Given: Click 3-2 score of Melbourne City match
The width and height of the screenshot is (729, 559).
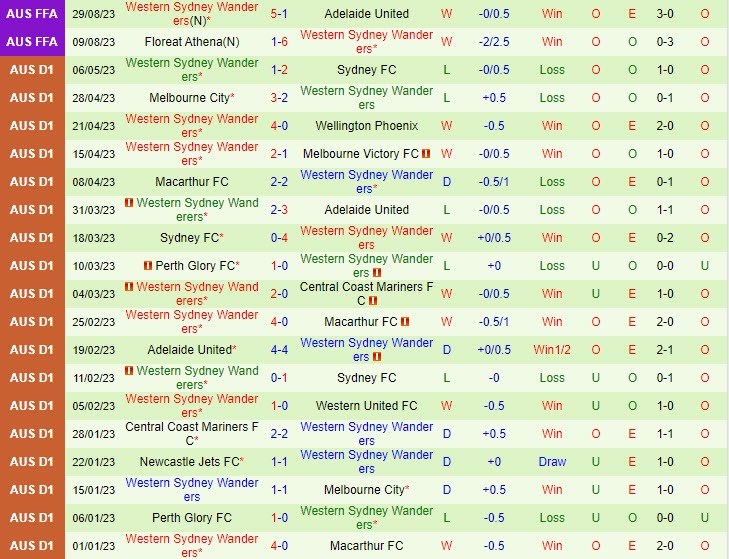Looking at the screenshot, I should 279,98.
